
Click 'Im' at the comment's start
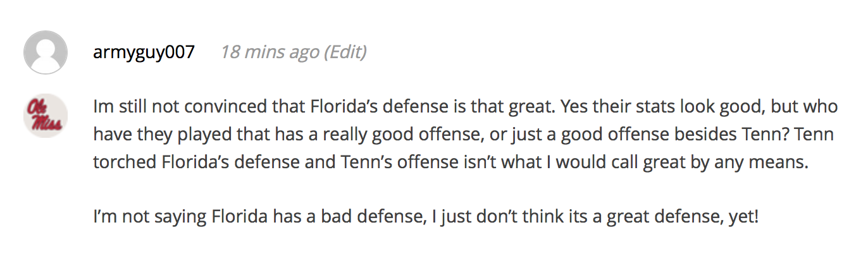101,107
